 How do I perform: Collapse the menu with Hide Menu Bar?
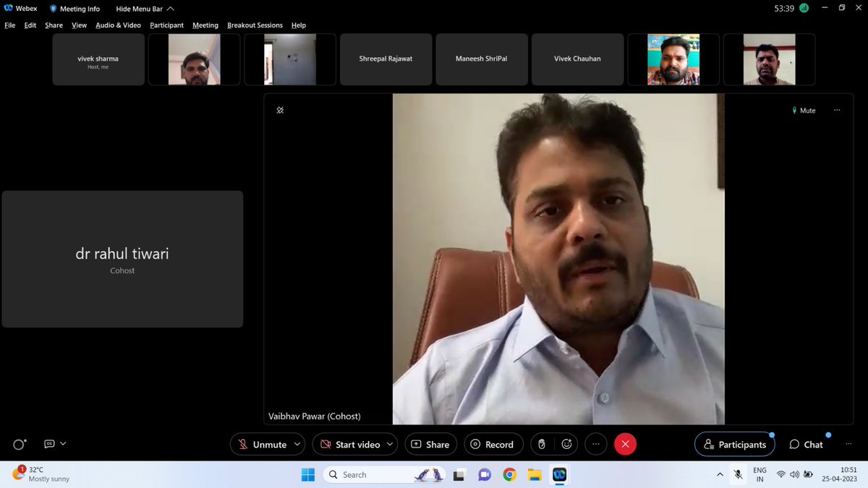point(145,9)
